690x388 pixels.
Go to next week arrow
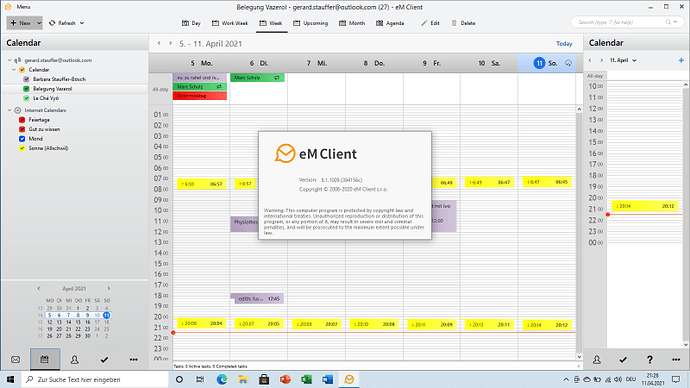(170, 43)
